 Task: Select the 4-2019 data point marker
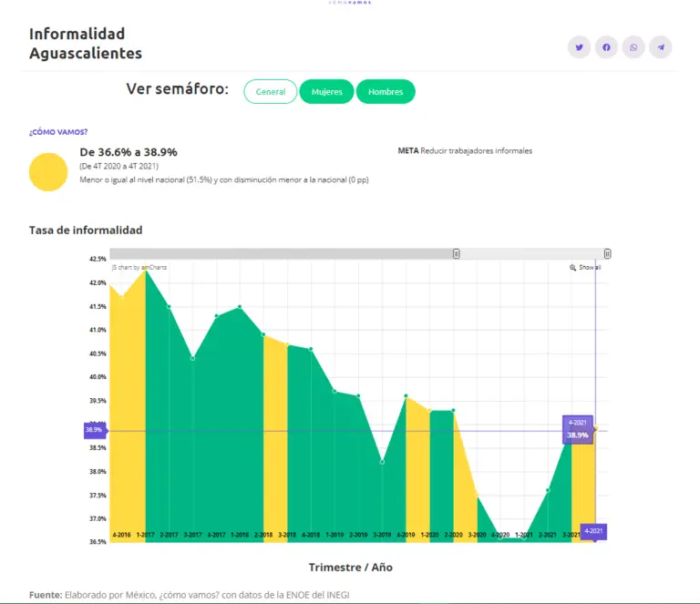pyautogui.click(x=406, y=396)
